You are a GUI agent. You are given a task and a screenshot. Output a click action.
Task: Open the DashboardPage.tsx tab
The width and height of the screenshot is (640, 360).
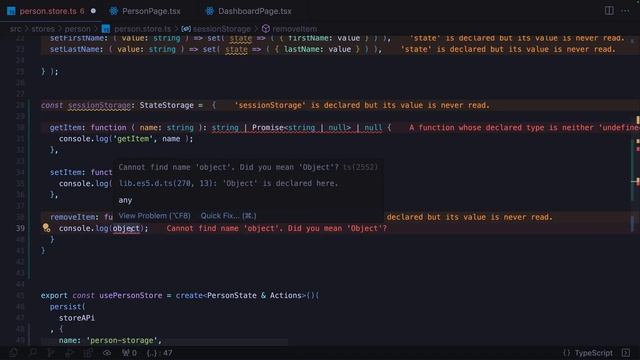point(255,11)
